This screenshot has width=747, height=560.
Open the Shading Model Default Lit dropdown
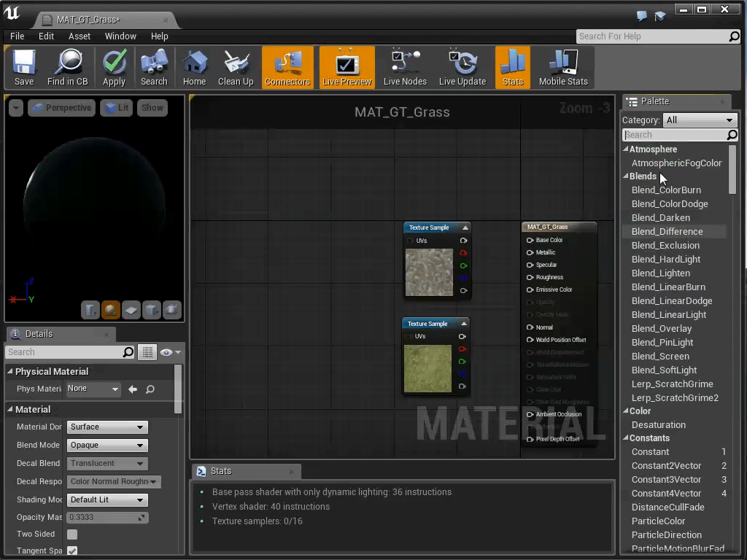coord(107,499)
